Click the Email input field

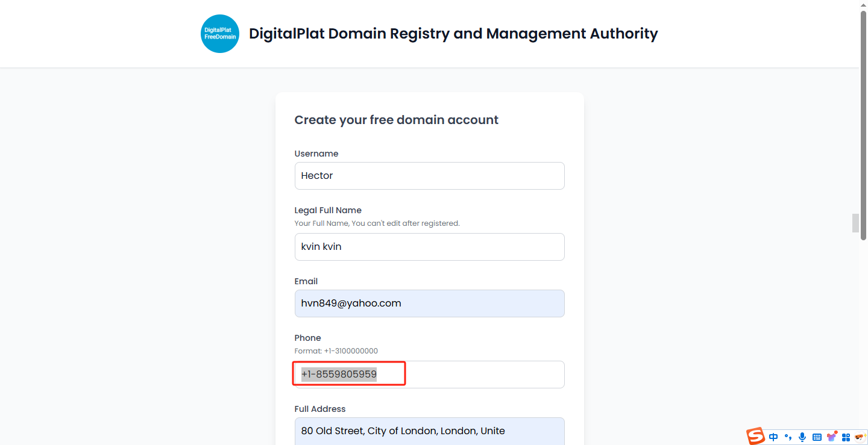coord(429,303)
